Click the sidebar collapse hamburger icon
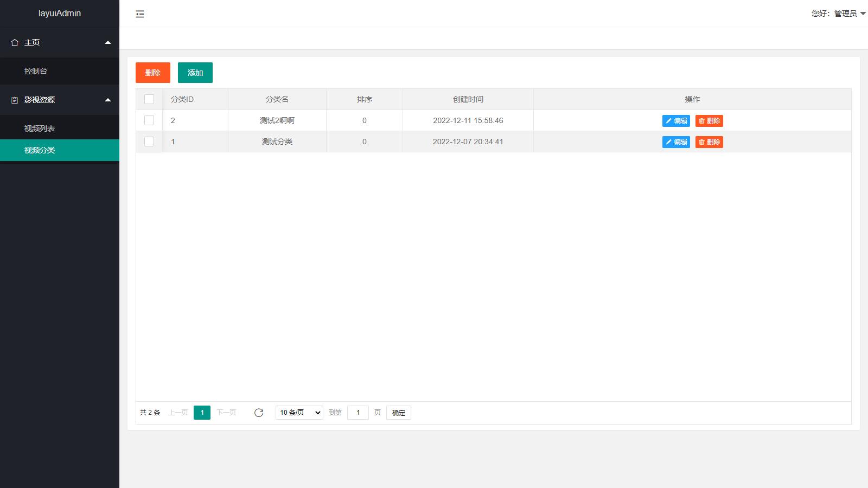This screenshot has width=868, height=488. coord(140,14)
